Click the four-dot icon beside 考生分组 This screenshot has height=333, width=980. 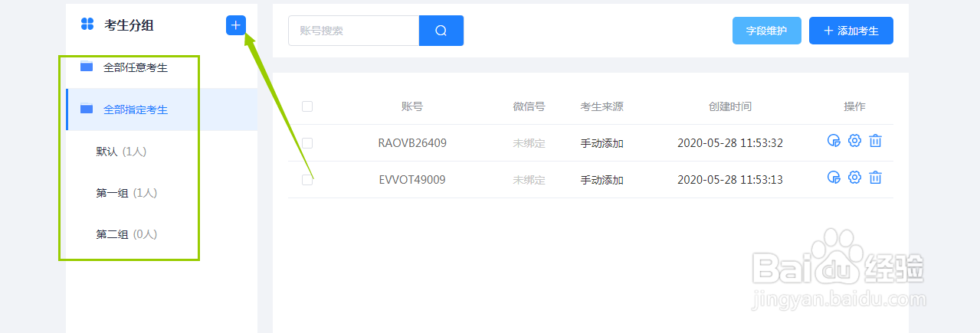(87, 24)
